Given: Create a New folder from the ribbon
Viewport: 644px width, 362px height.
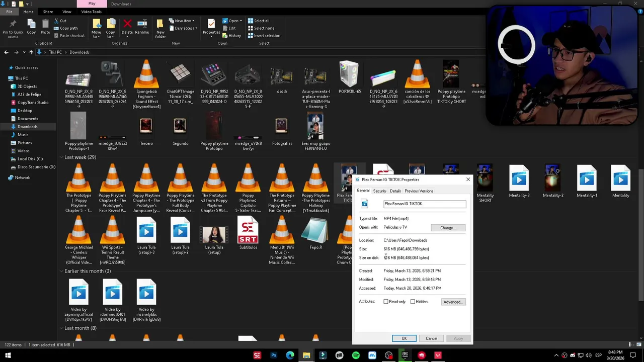Looking at the screenshot, I should click(160, 29).
